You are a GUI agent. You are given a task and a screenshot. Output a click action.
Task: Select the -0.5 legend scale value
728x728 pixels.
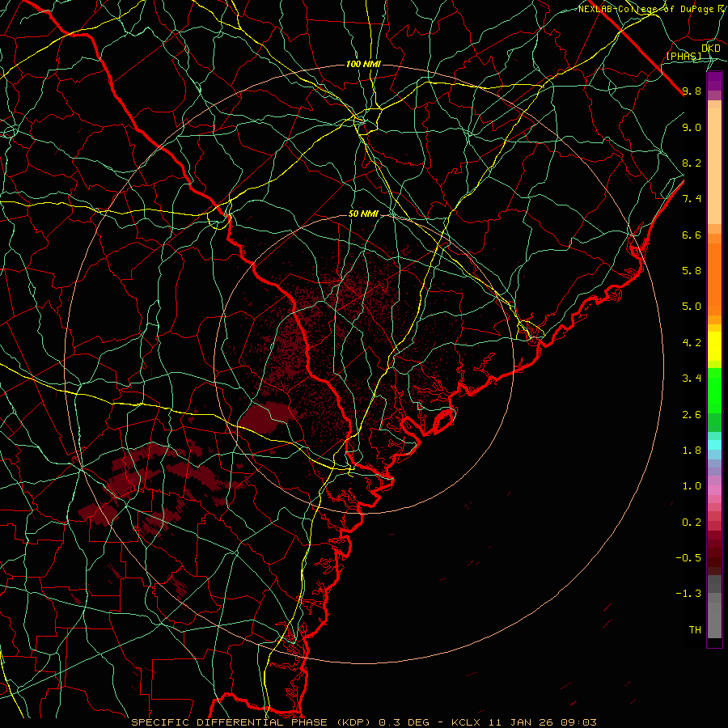[x=688, y=558]
